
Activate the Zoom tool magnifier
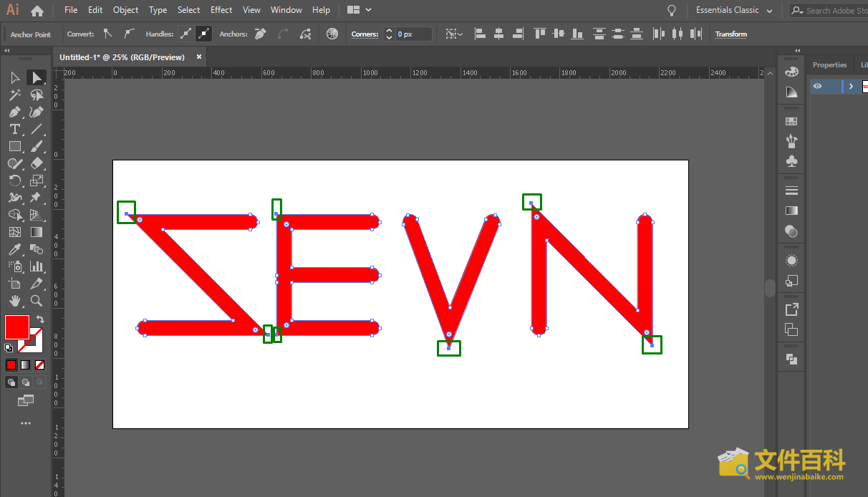click(37, 301)
